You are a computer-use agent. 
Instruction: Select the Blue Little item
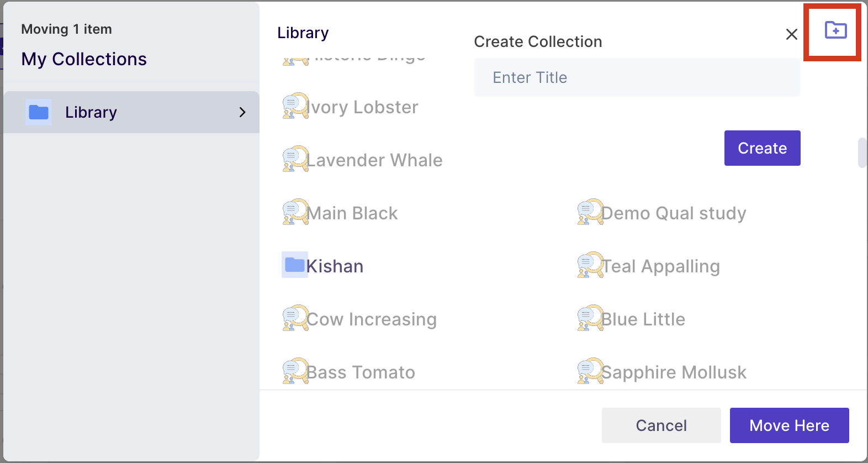coord(631,319)
